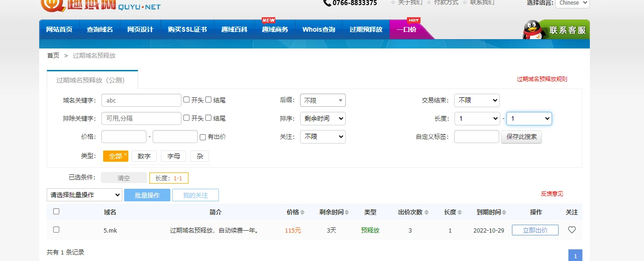Click the 批量操作 button

pyautogui.click(x=147, y=195)
